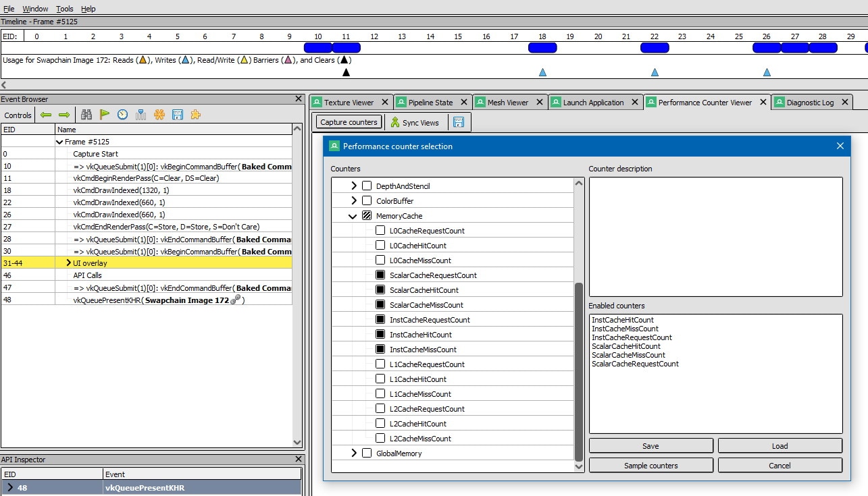Click the green forward arrow in Event Browser
Screen dimensions: 868x496
click(x=64, y=115)
